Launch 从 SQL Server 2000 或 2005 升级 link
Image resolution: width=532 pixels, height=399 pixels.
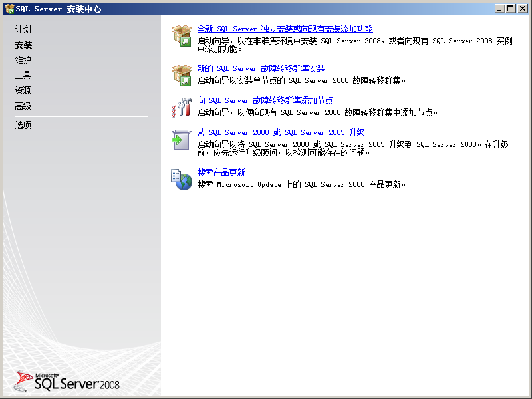click(x=281, y=132)
